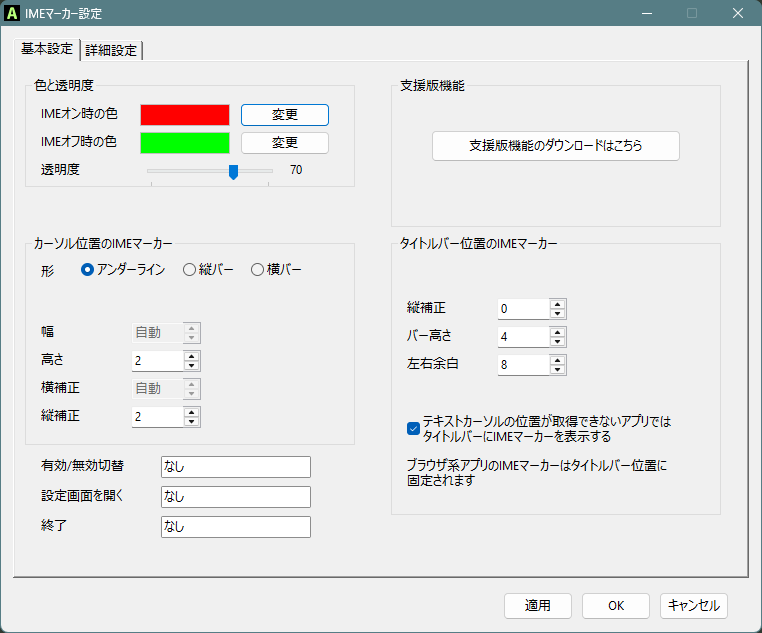Increase 左右余白 with up arrow

pyautogui.click(x=557, y=360)
